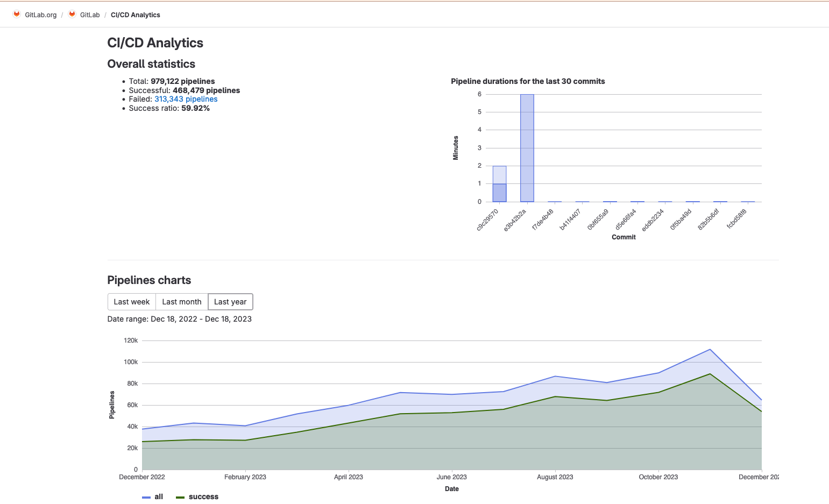829x504 pixels.
Task: Click commit label d5e66fa4 on axis
Action: (x=626, y=220)
